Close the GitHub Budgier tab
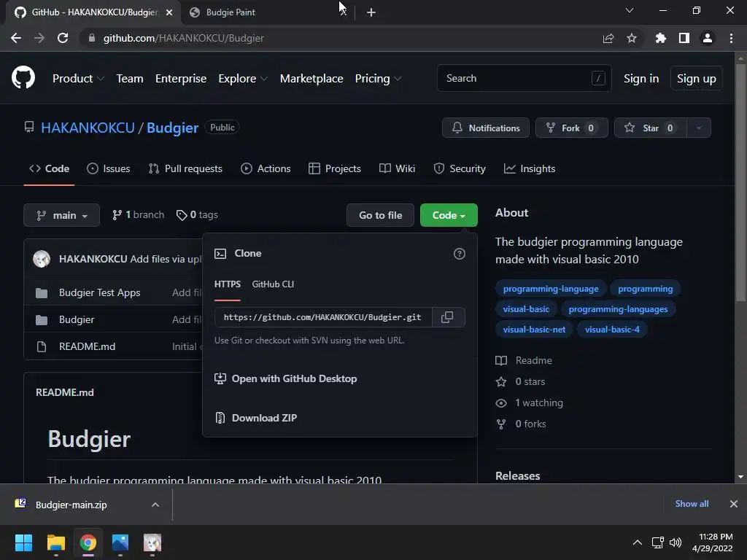The width and height of the screenshot is (747, 560). [169, 12]
